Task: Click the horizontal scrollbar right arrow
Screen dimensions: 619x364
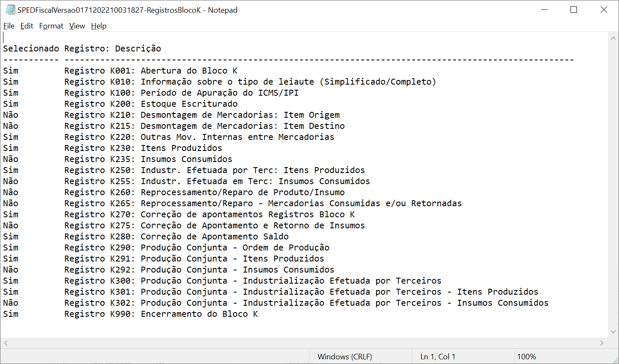Action: [602, 343]
